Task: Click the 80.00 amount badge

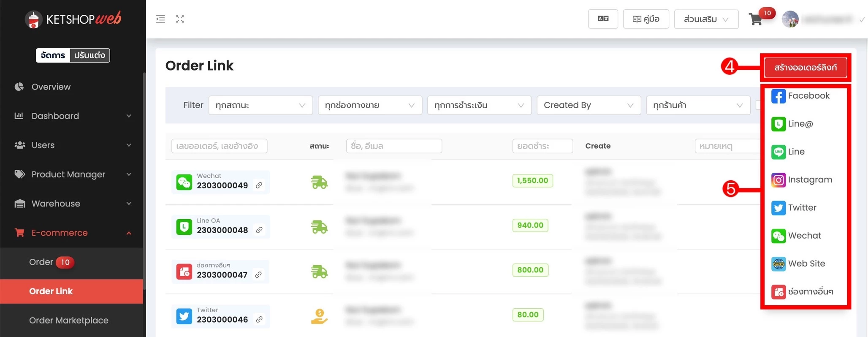Action: (528, 315)
